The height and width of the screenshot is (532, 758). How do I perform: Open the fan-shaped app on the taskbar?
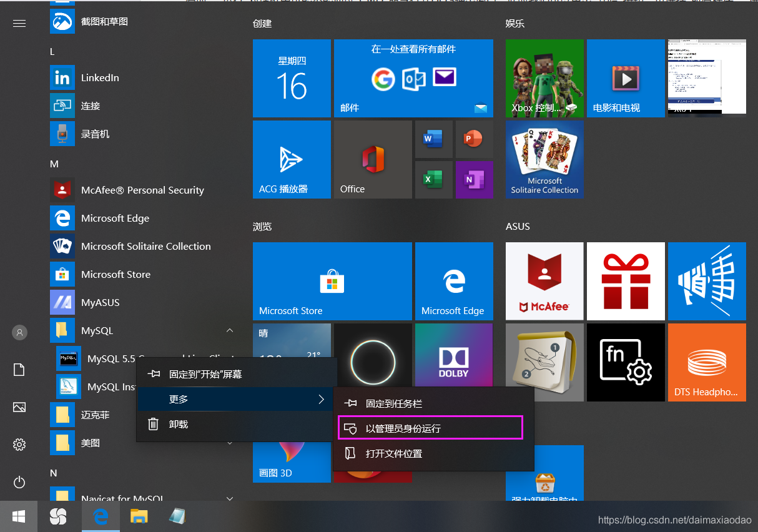[58, 516]
